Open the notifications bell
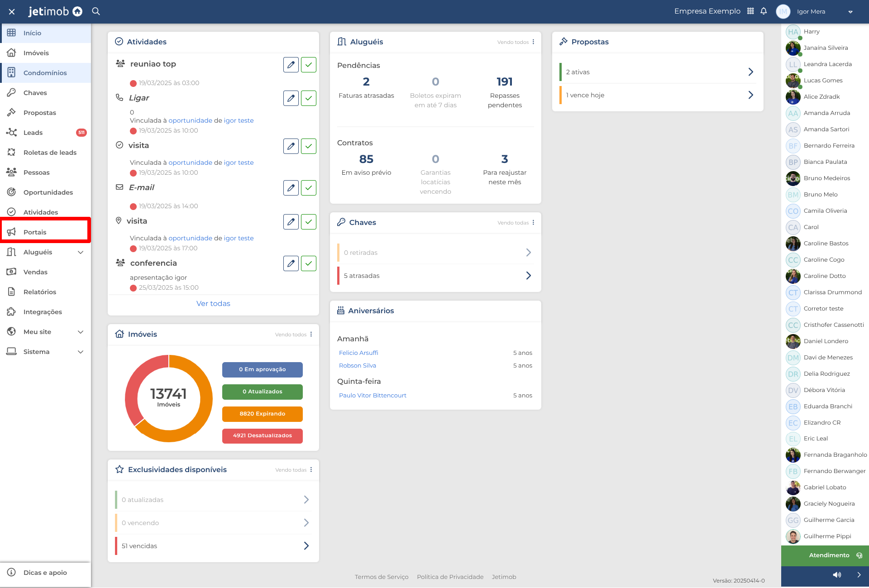The image size is (869, 588). click(764, 11)
